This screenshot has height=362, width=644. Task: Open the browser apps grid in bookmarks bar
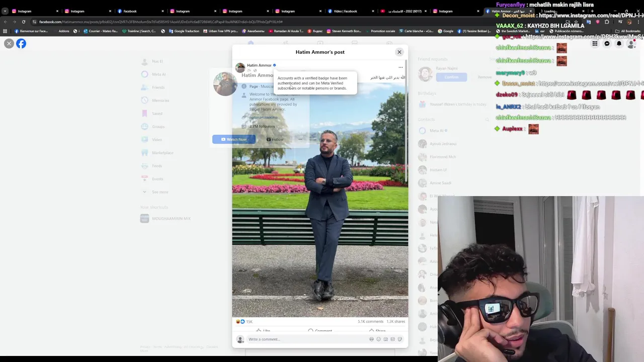pos(5,31)
